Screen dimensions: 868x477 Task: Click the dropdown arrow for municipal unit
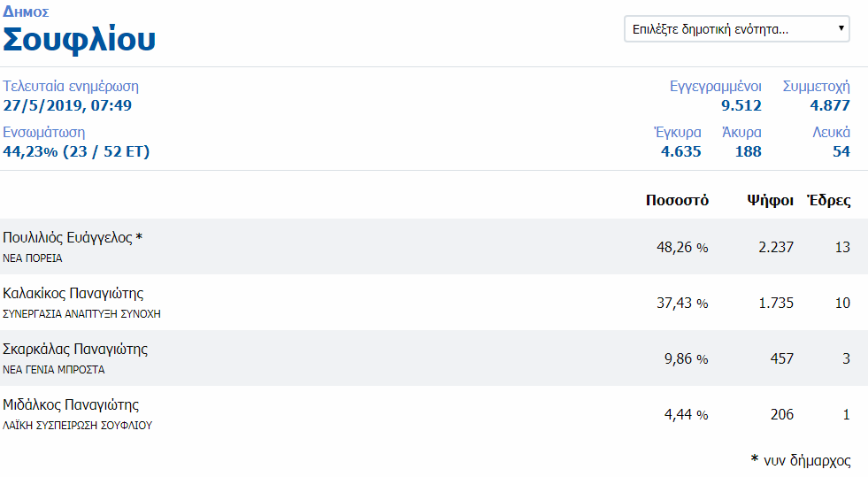[841, 29]
